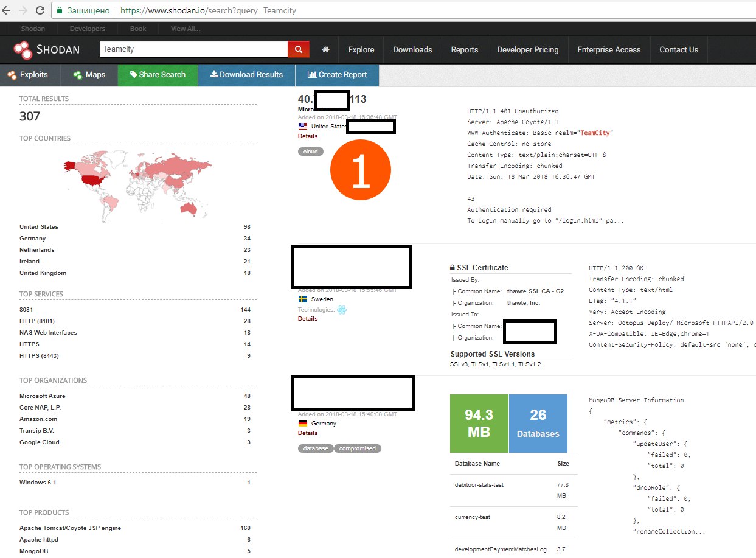Filter by Amazon.com organization
The width and height of the screenshot is (756, 558).
pos(38,419)
